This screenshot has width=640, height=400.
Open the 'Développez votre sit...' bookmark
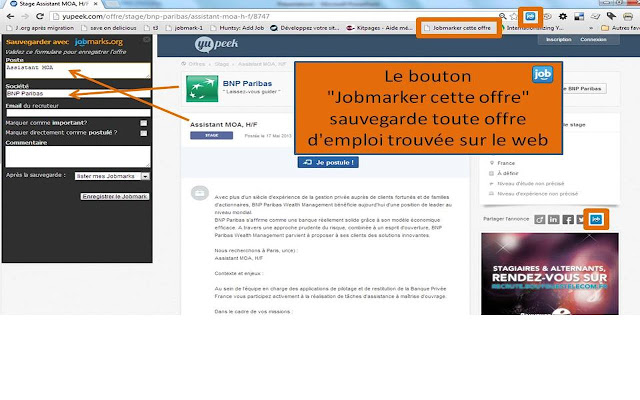305,28
